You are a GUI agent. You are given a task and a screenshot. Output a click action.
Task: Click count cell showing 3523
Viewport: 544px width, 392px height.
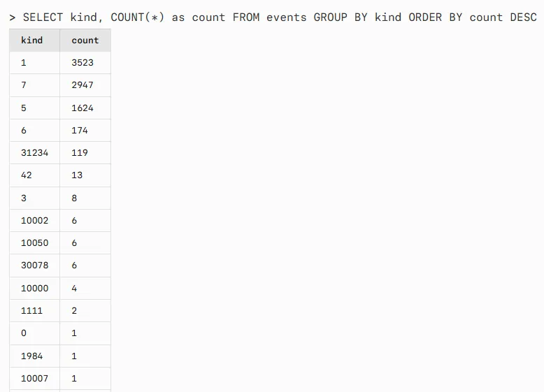[85, 63]
